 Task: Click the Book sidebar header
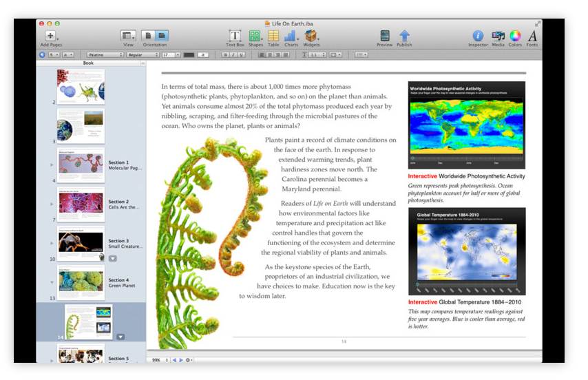pos(88,63)
